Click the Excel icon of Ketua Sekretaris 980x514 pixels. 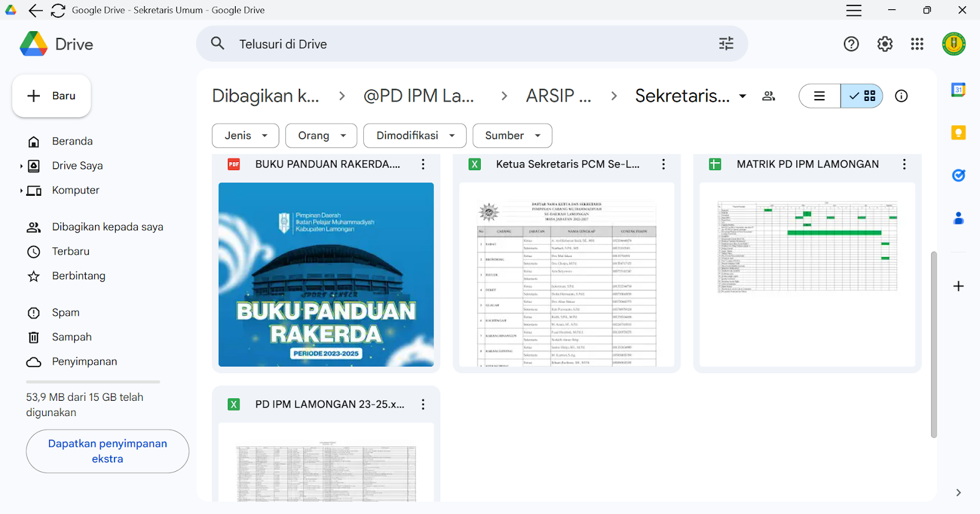475,164
